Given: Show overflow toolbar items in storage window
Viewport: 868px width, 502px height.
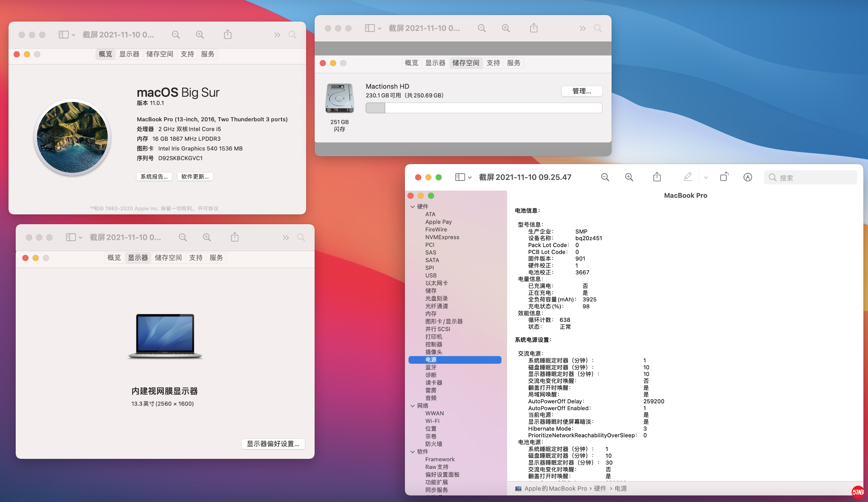Looking at the screenshot, I should click(582, 28).
